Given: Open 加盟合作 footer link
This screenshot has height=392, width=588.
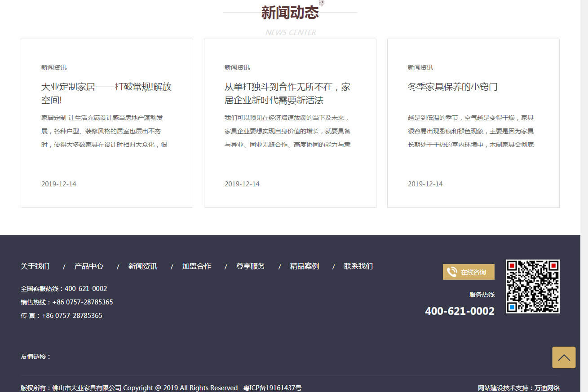Looking at the screenshot, I should [x=197, y=266].
